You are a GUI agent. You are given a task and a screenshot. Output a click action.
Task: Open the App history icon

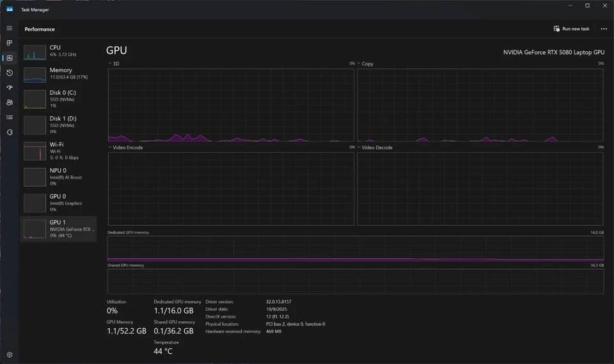tap(10, 72)
